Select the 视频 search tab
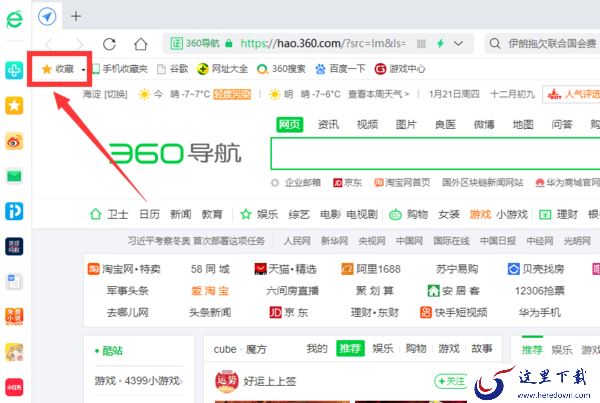 (x=367, y=124)
